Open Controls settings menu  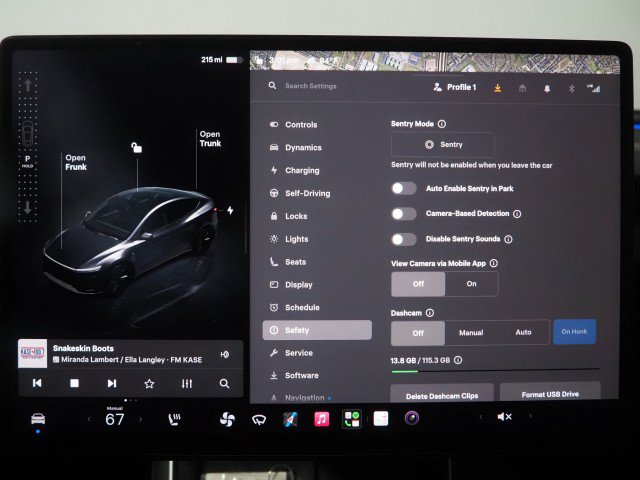tap(317, 124)
